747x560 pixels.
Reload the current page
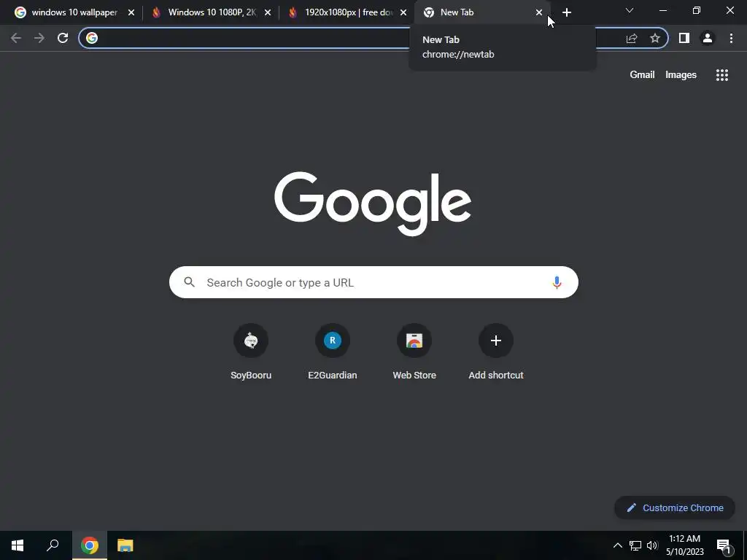63,38
